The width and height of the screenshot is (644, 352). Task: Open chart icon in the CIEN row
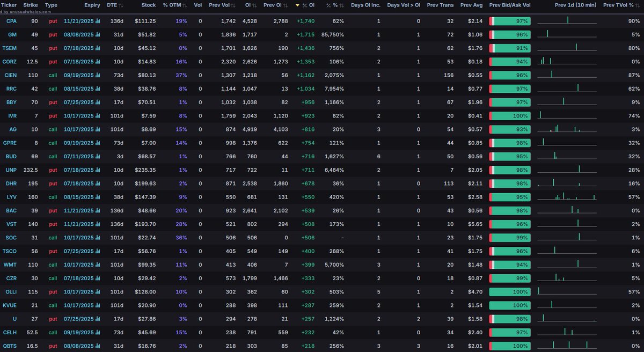[98, 75]
